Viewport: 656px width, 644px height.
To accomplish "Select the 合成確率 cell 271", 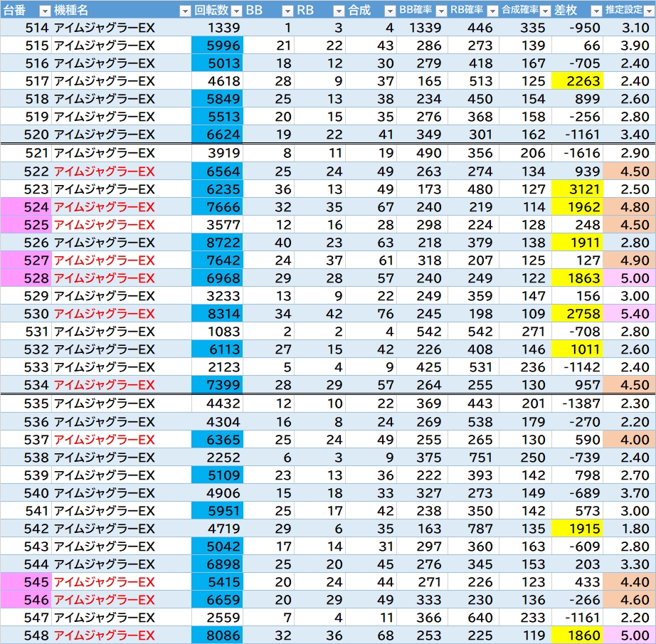I will (x=526, y=332).
